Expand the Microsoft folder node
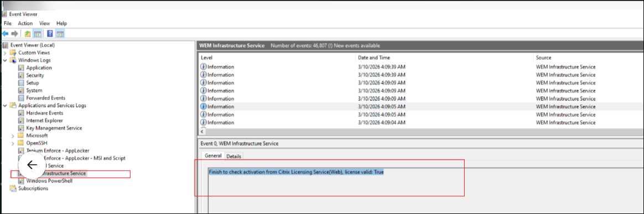The height and width of the screenshot is (214, 644). tap(13, 135)
